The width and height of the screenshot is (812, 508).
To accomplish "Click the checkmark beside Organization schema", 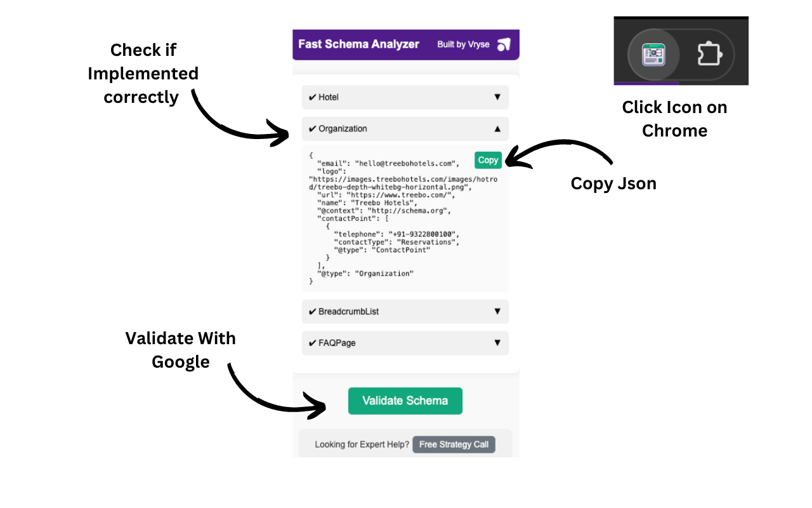I will tap(312, 128).
